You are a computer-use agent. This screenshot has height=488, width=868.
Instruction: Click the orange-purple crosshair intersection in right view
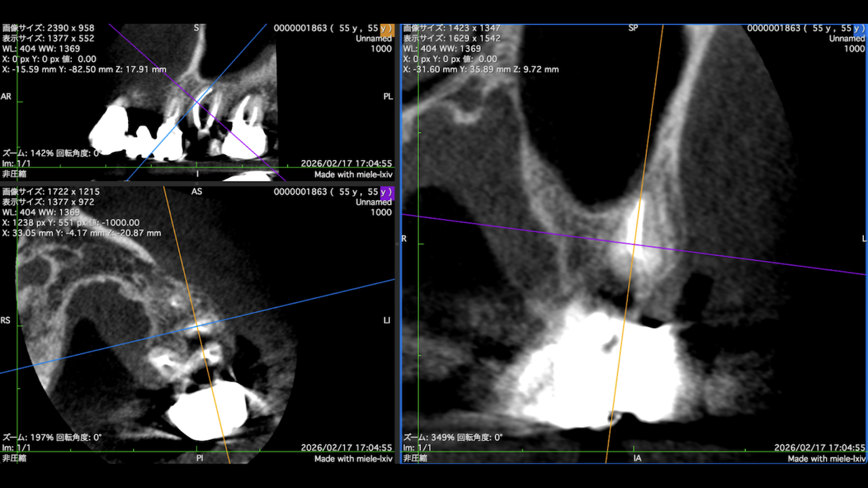634,244
